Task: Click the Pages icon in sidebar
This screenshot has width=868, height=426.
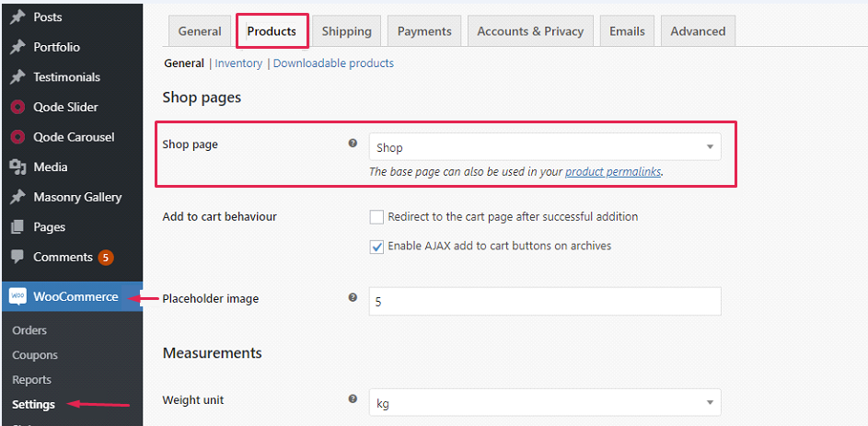Action: tap(17, 227)
